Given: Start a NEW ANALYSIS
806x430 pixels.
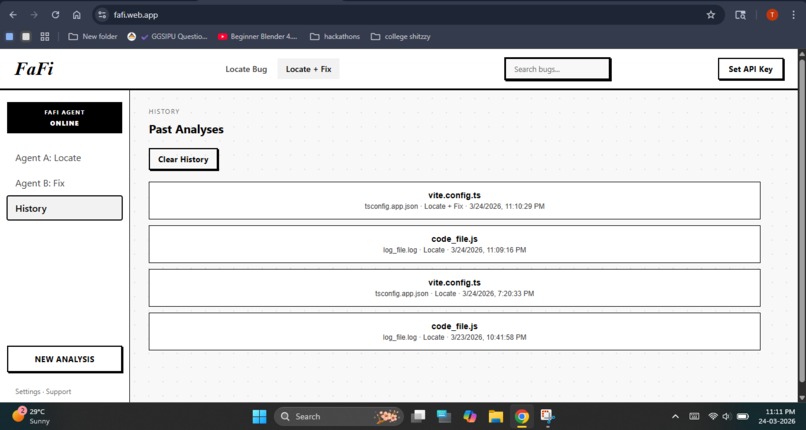Looking at the screenshot, I should 64,359.
